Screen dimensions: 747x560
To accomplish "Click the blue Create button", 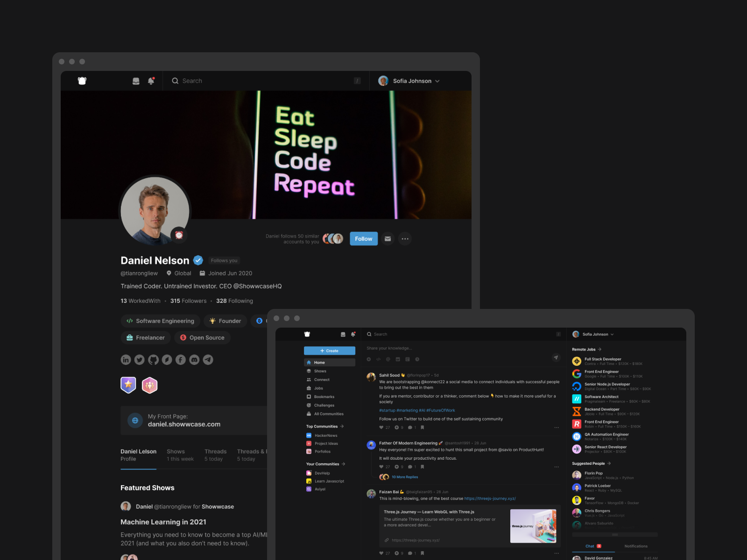I will tap(330, 351).
